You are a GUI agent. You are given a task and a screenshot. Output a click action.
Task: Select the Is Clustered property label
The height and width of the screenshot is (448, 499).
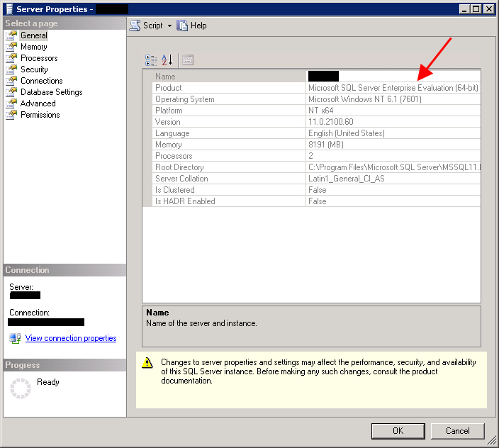pyautogui.click(x=174, y=190)
